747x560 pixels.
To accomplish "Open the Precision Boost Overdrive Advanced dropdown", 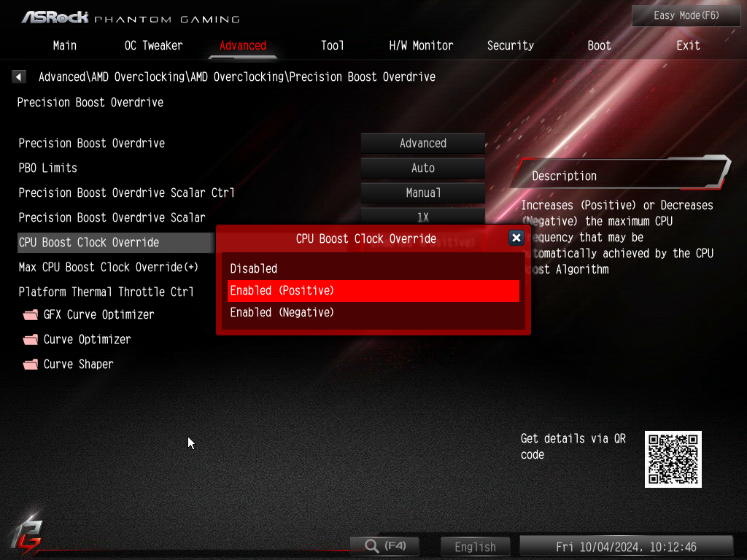I will (422, 144).
